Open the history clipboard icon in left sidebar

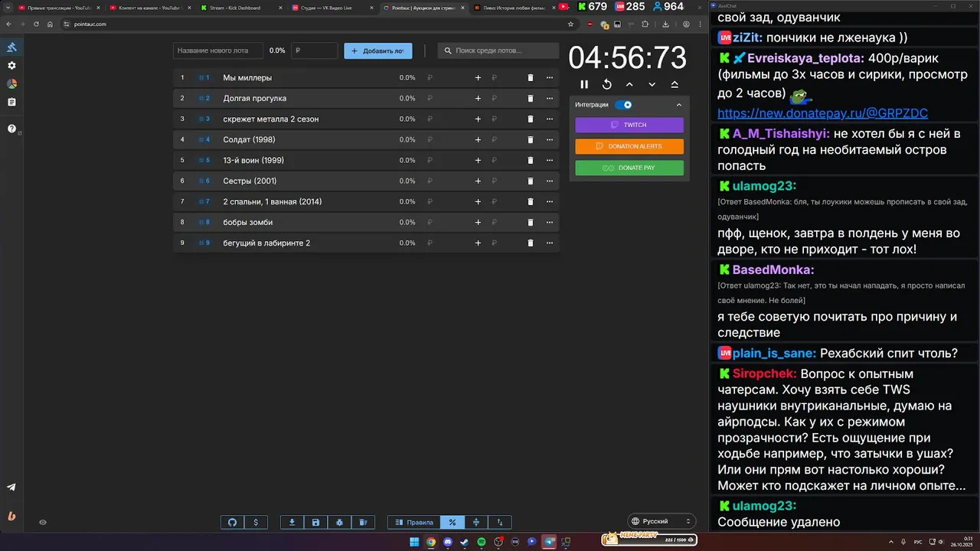(11, 102)
